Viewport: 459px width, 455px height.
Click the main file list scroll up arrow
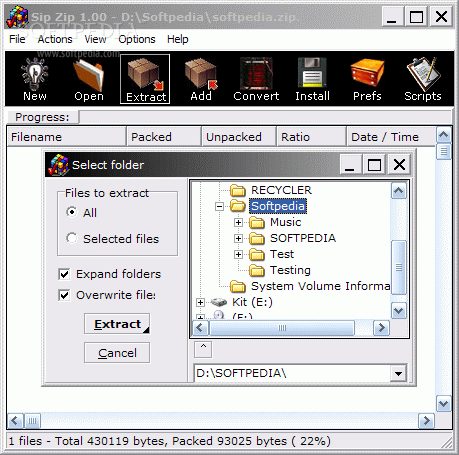[x=444, y=135]
